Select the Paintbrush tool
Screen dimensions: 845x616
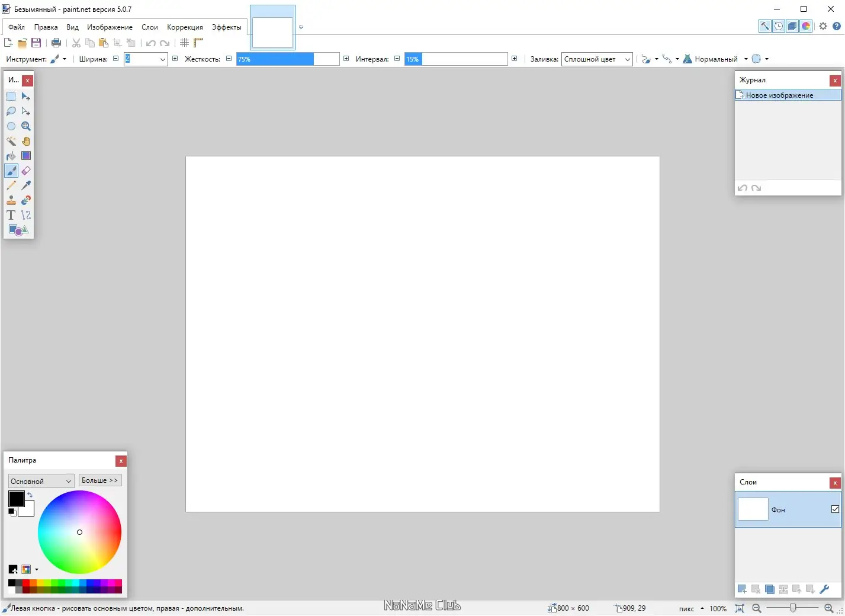coord(11,171)
